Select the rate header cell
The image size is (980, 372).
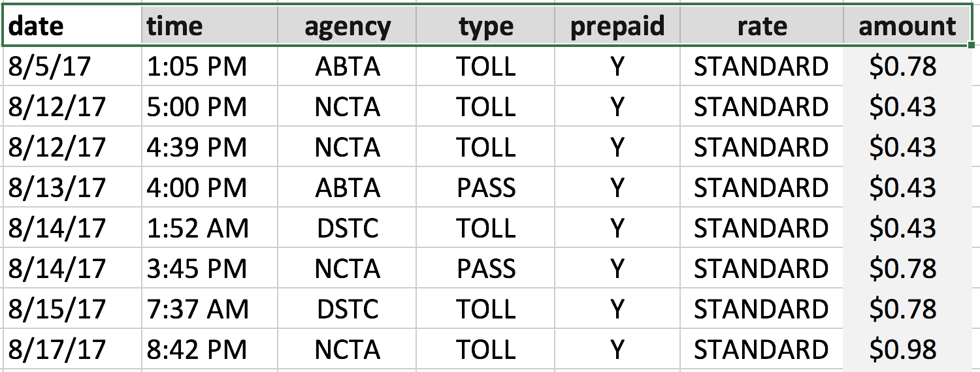(x=762, y=27)
